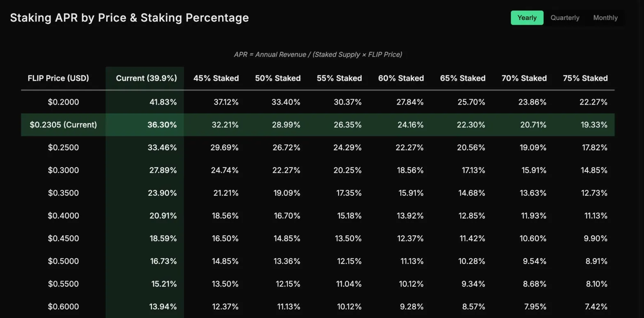
Task: Click the 50% Staked column header
Action: coord(278,78)
